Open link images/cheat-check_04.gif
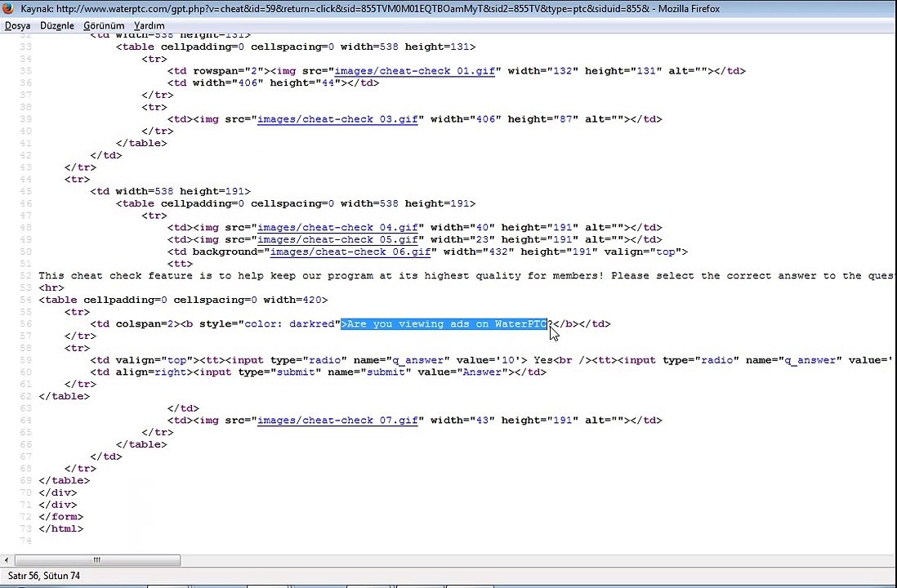This screenshot has width=897, height=588. pos(337,227)
